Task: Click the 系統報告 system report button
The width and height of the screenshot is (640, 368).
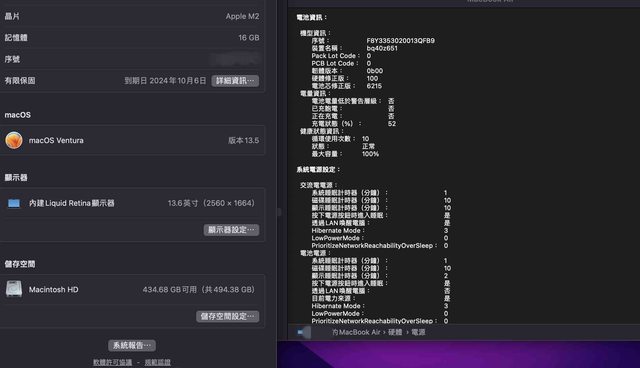Action: coord(132,346)
